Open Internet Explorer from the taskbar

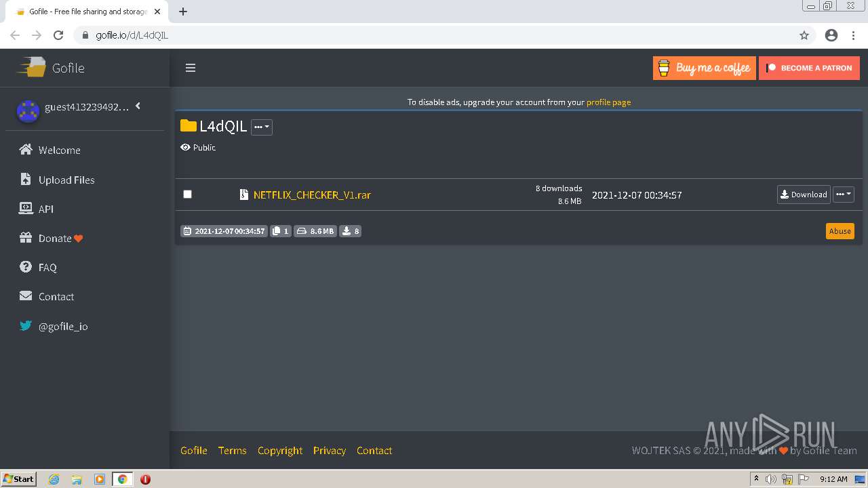click(54, 479)
